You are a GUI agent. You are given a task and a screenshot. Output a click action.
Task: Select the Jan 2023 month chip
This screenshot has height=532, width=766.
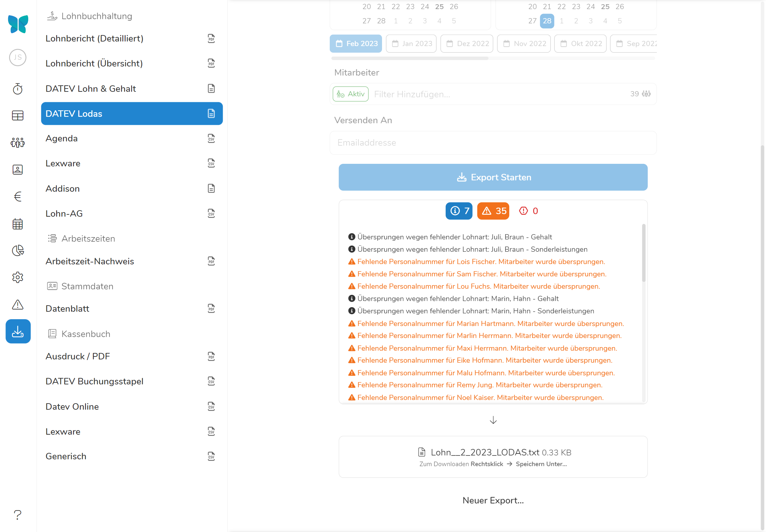(411, 44)
